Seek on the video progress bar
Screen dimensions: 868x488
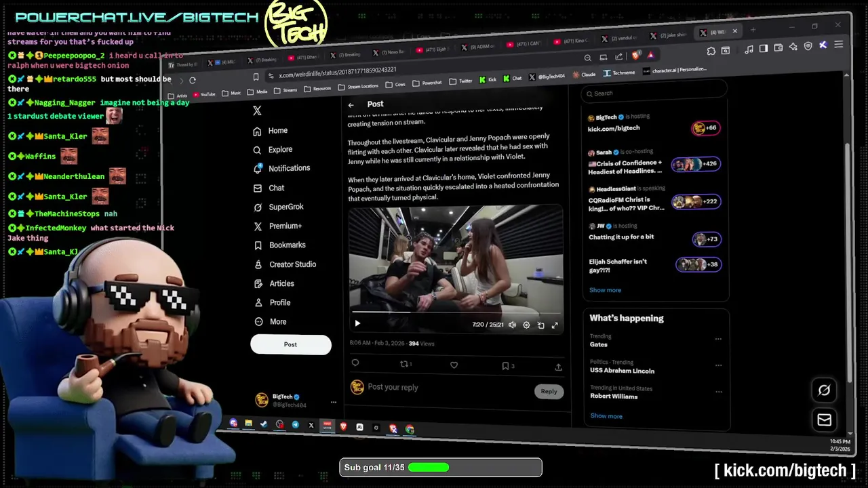[x=455, y=312]
